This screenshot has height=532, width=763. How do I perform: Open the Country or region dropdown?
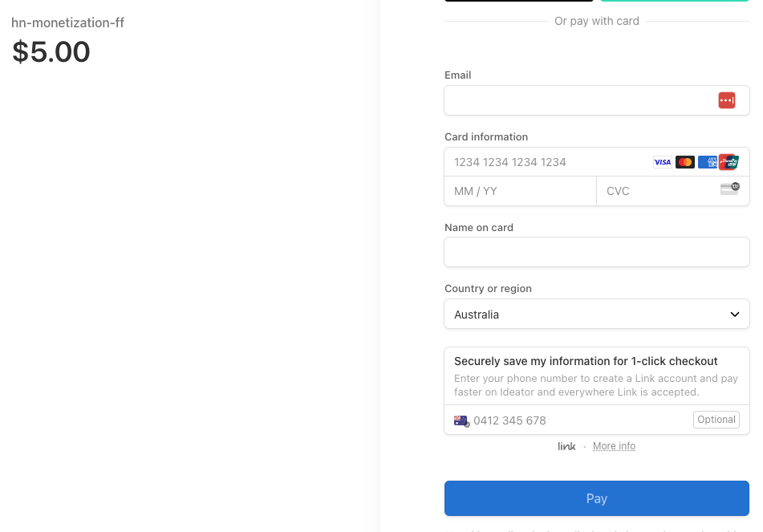click(x=597, y=314)
